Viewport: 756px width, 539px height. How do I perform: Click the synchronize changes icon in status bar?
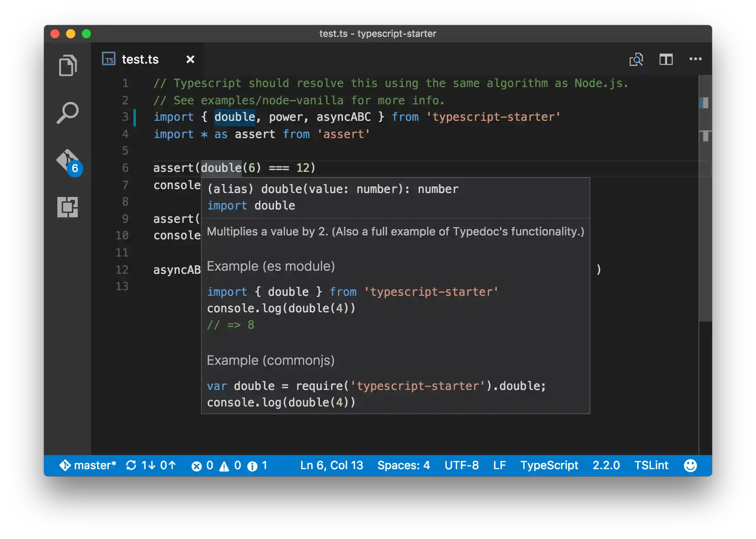pos(151,465)
